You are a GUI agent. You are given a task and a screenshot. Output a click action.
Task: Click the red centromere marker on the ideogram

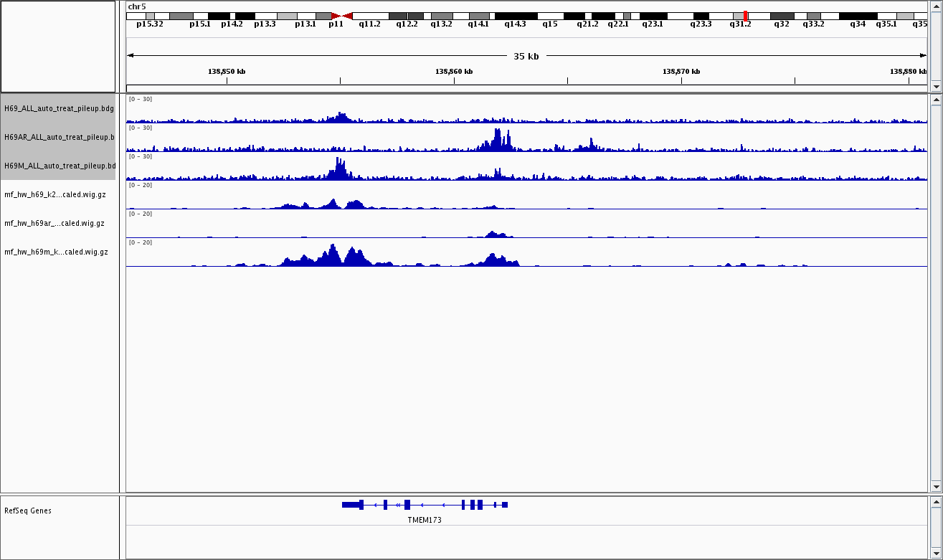[x=341, y=16]
